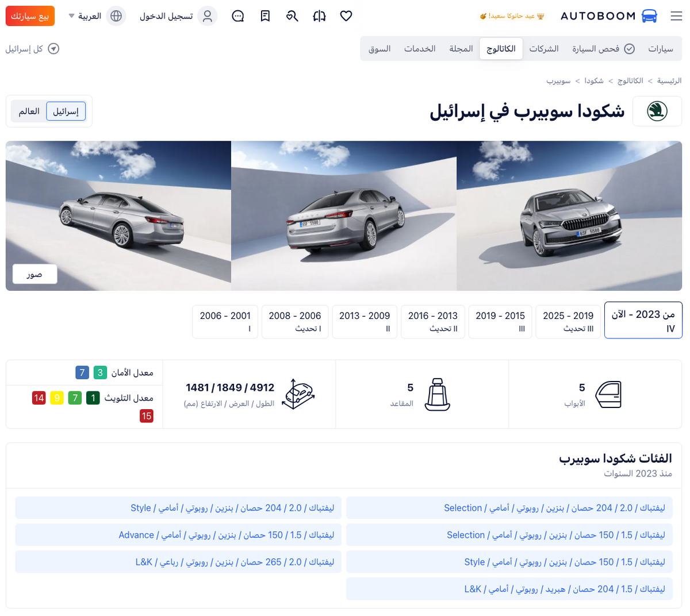Screen dimensions: 690x616
Task: Click pollution rating green badge 7
Action: (75, 398)
